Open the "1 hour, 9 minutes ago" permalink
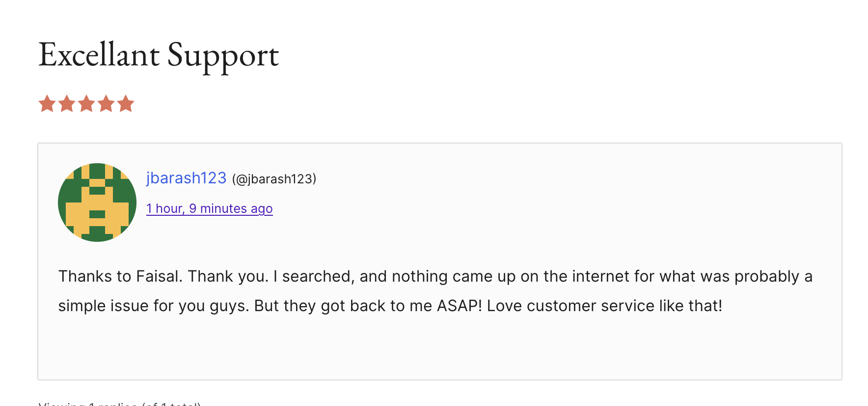The width and height of the screenshot is (868, 406). tap(209, 208)
